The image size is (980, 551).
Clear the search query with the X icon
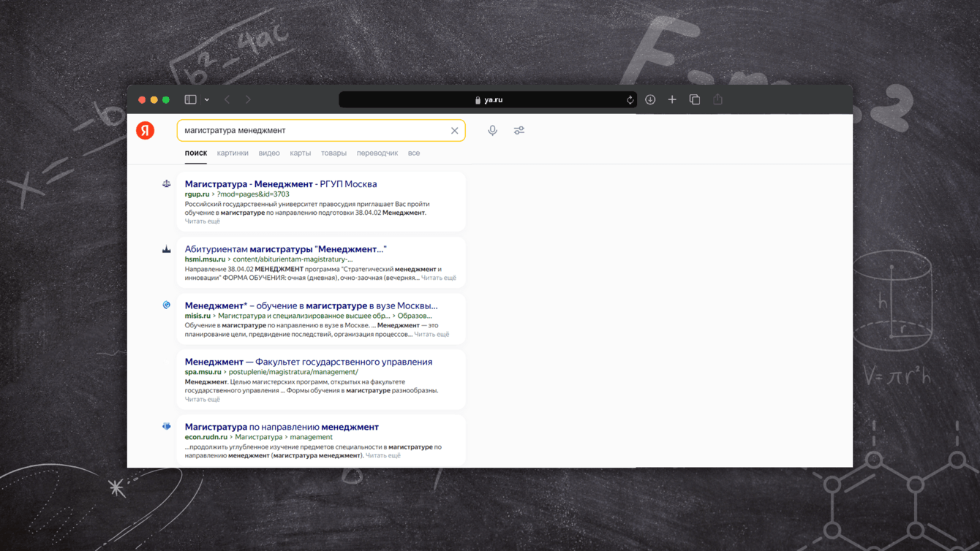click(x=454, y=131)
